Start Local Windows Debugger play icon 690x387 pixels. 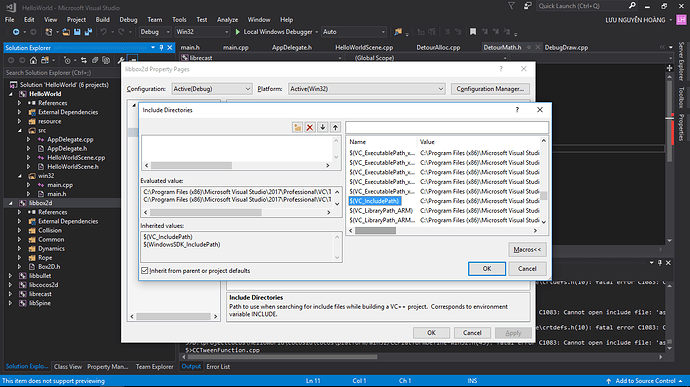click(238, 32)
